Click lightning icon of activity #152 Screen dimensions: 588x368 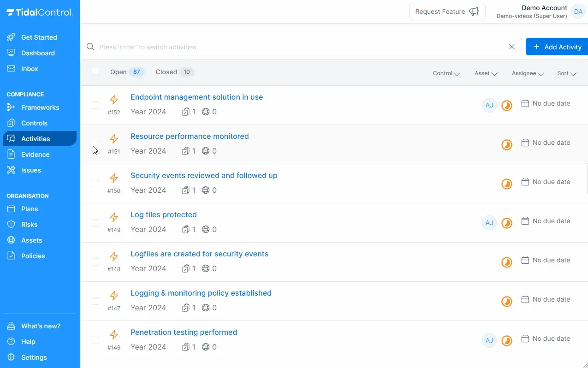point(114,100)
